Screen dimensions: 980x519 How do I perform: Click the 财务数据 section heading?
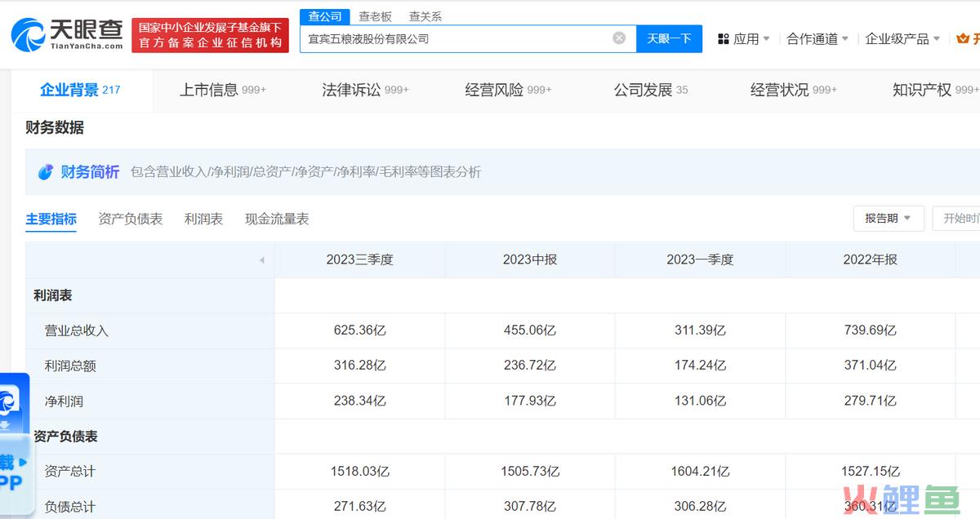point(55,127)
